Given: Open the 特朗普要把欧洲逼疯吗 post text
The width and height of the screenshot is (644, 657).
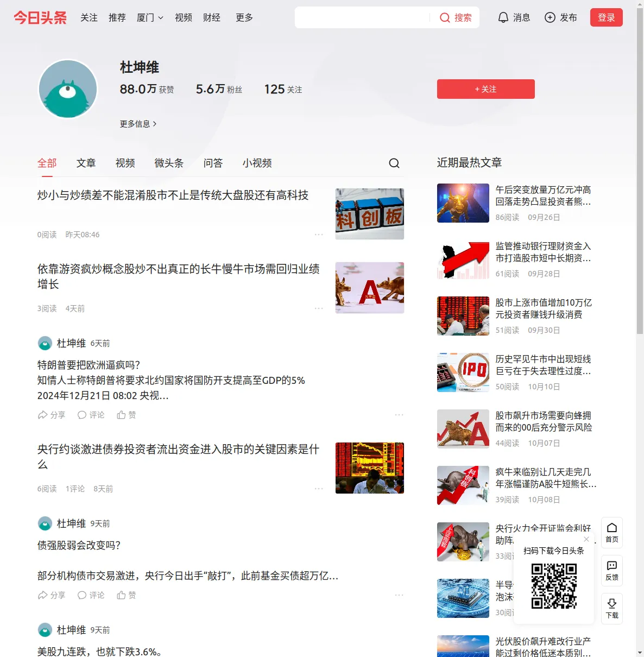Looking at the screenshot, I should point(171,380).
